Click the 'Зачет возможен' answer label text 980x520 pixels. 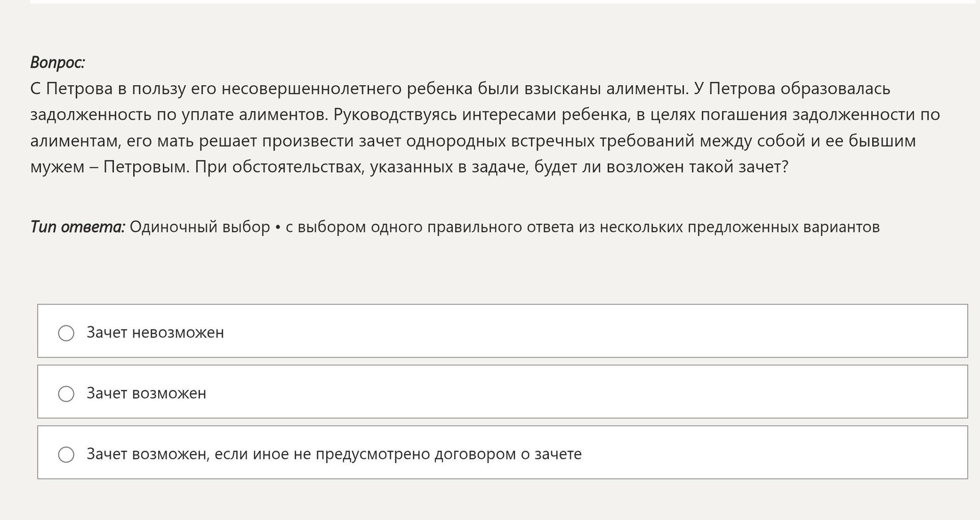146,393
